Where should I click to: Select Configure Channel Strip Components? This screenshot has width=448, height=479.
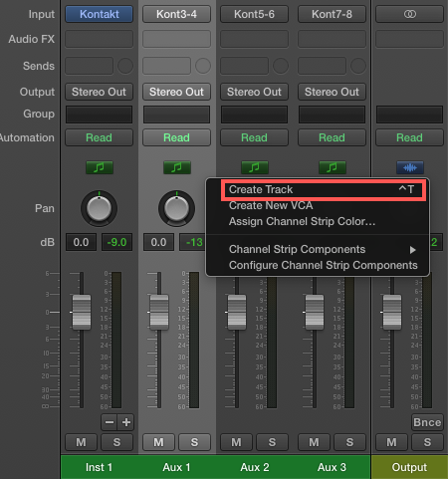pos(318,265)
